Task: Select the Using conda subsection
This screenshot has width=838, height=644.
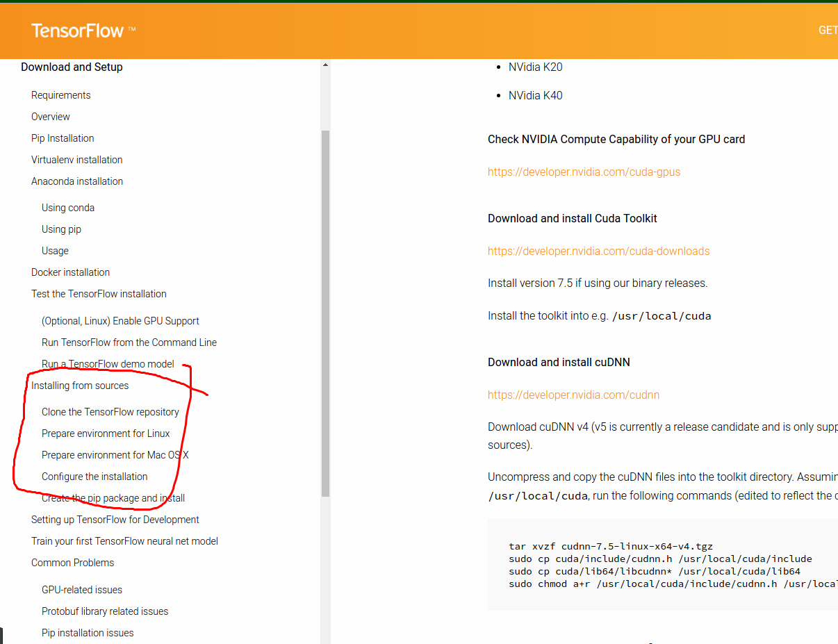Action: tap(68, 208)
